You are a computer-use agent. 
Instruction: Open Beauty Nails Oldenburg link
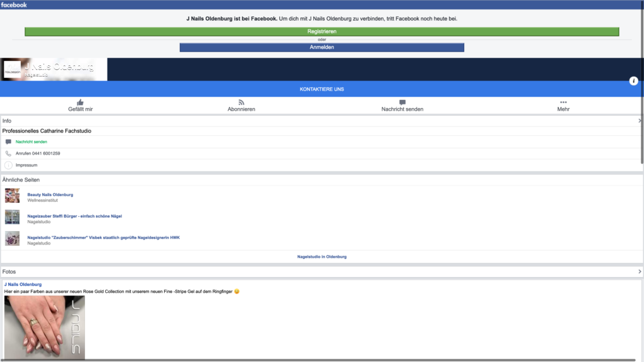coord(50,195)
